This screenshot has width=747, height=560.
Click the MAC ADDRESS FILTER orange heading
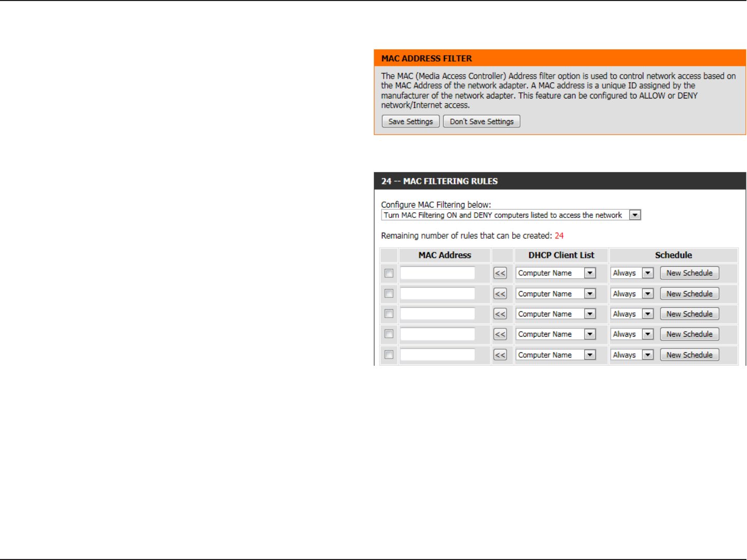click(427, 59)
